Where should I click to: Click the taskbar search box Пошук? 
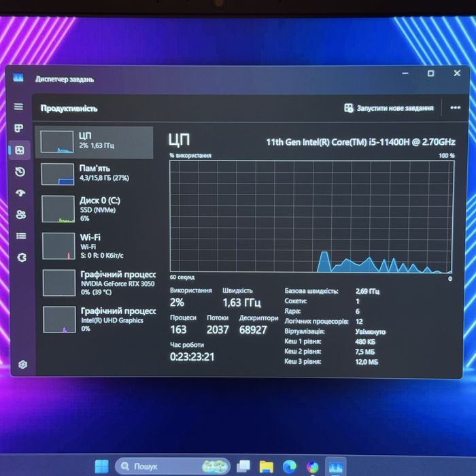pos(173,466)
